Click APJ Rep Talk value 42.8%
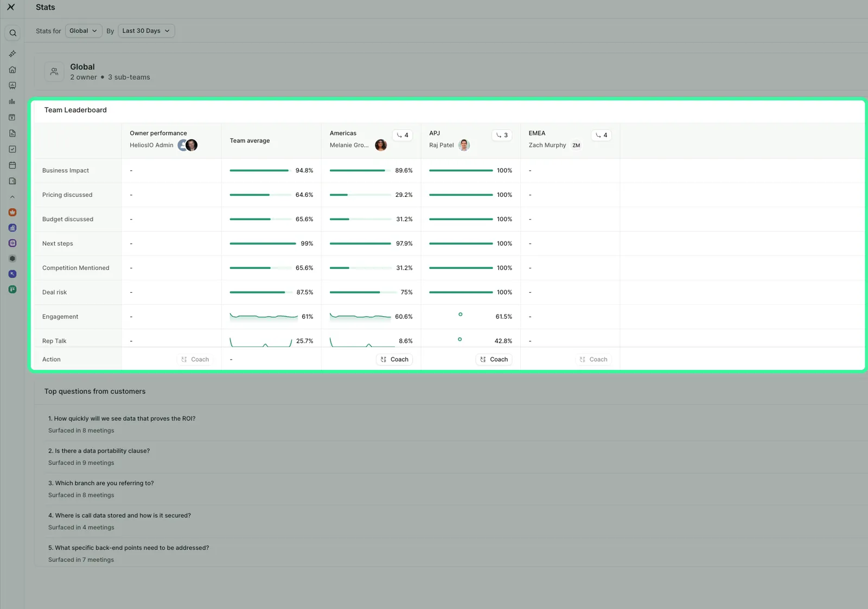This screenshot has width=868, height=609. click(503, 341)
